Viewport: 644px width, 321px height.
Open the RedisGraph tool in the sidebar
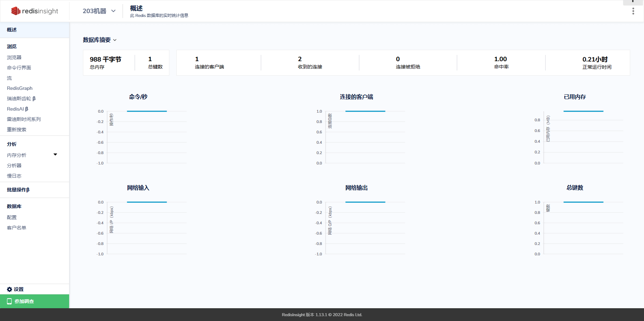pyautogui.click(x=20, y=88)
